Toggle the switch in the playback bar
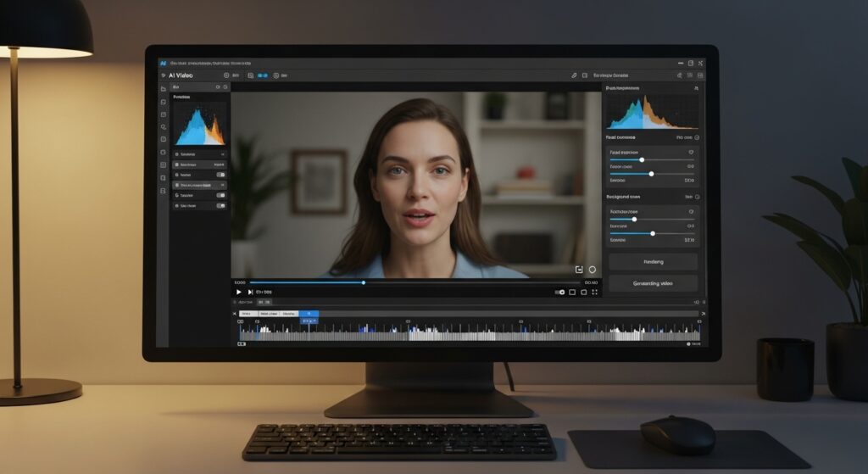 (x=559, y=292)
